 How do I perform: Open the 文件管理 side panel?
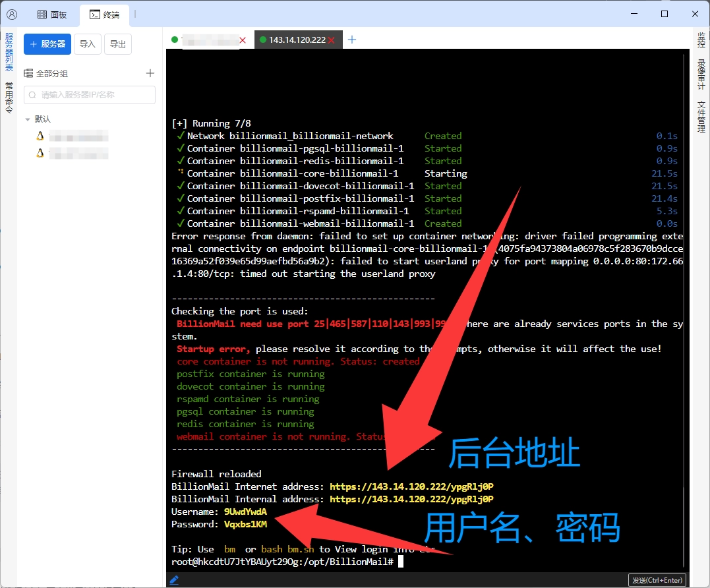point(701,117)
